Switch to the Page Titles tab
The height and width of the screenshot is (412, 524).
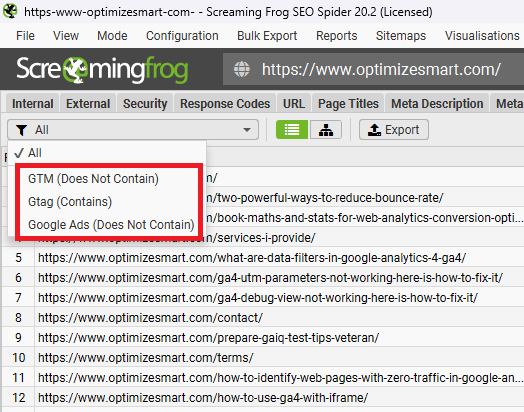[348, 104]
